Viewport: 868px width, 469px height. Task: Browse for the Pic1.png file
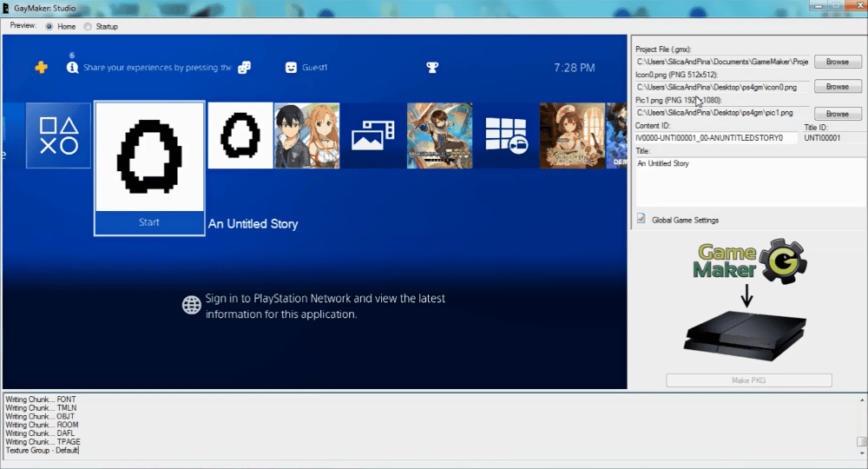tap(837, 114)
